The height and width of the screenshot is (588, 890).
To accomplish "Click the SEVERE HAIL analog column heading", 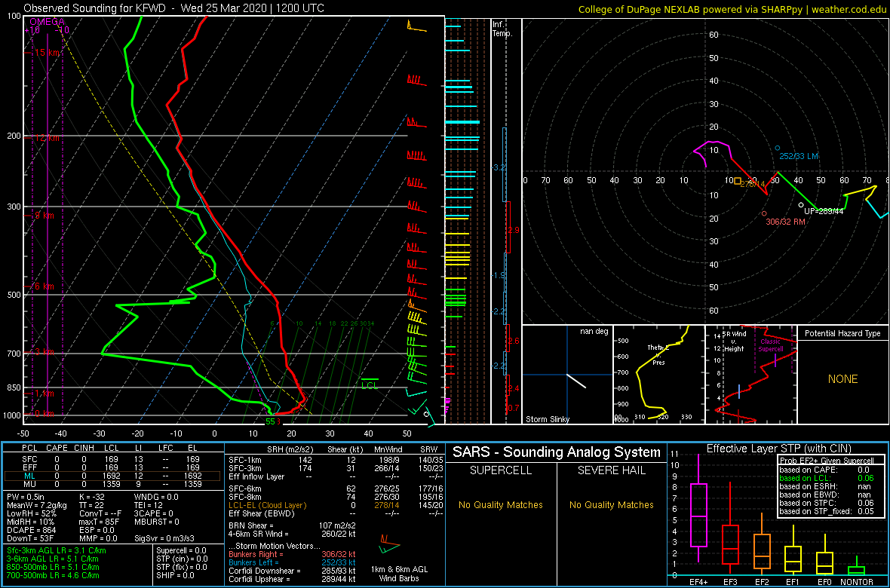I will (611, 471).
